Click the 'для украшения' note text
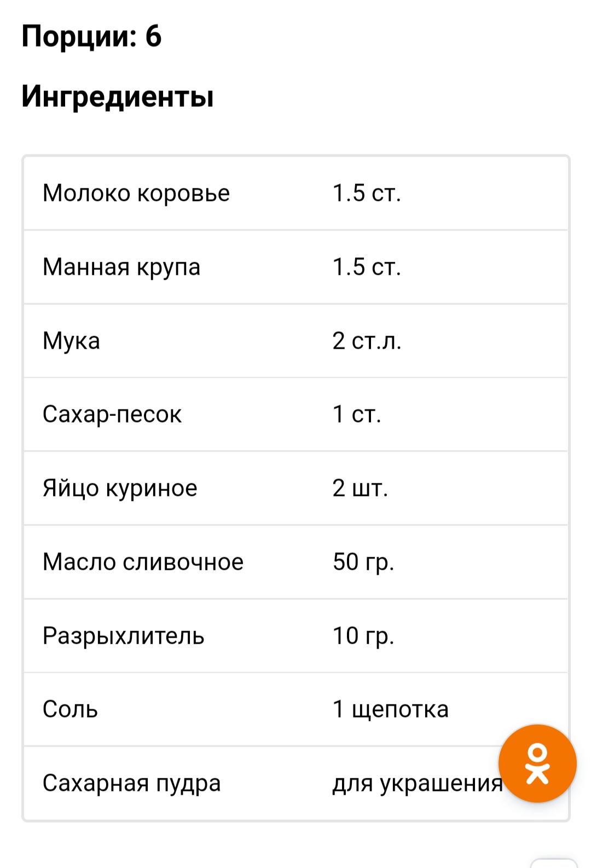 417,783
